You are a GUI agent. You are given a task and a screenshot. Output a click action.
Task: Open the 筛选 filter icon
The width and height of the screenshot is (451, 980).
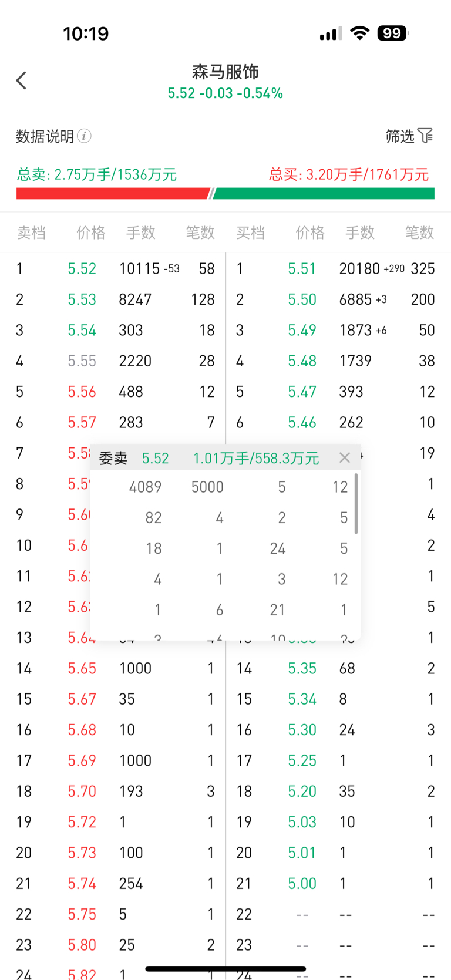click(426, 136)
